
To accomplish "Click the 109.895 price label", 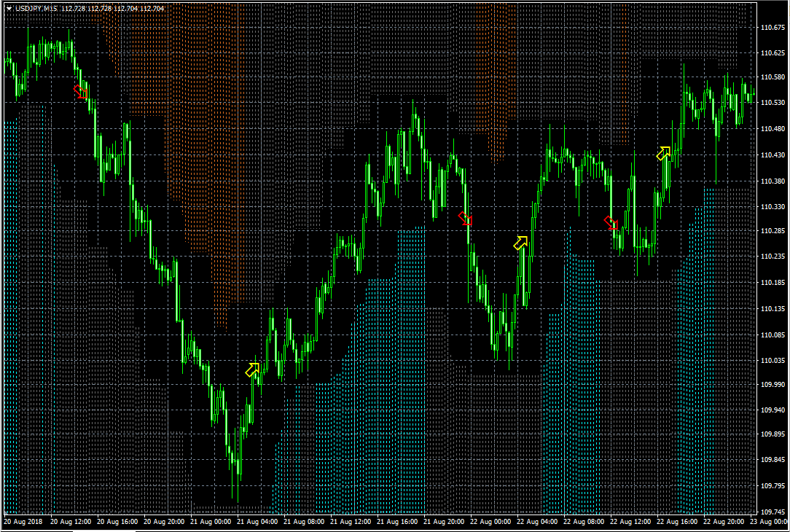I will [x=773, y=434].
